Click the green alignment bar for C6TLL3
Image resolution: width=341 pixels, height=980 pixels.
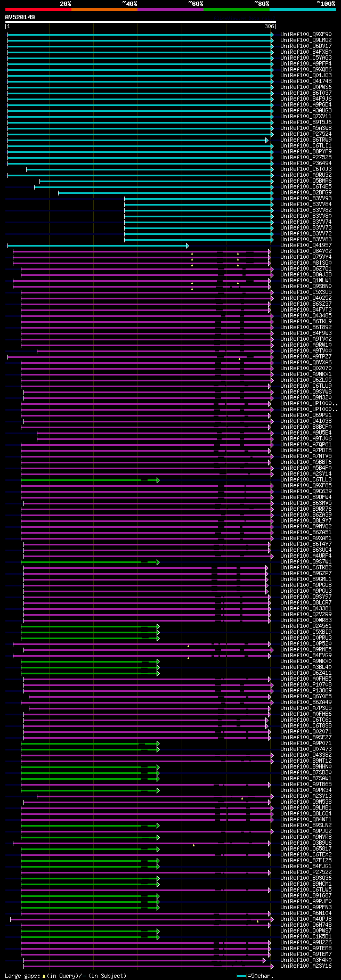[90, 480]
